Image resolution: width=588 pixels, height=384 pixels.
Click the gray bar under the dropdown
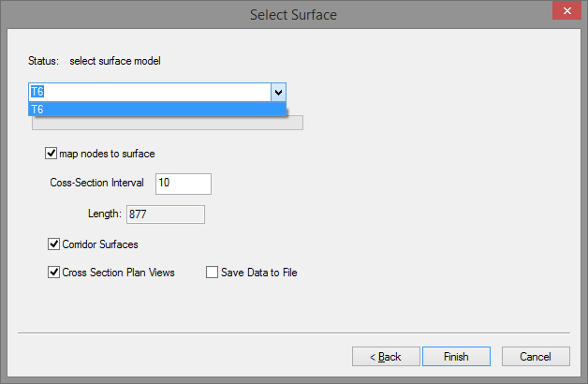point(168,124)
